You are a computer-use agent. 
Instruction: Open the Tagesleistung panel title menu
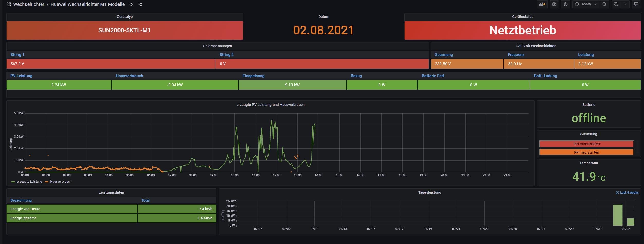coord(429,192)
